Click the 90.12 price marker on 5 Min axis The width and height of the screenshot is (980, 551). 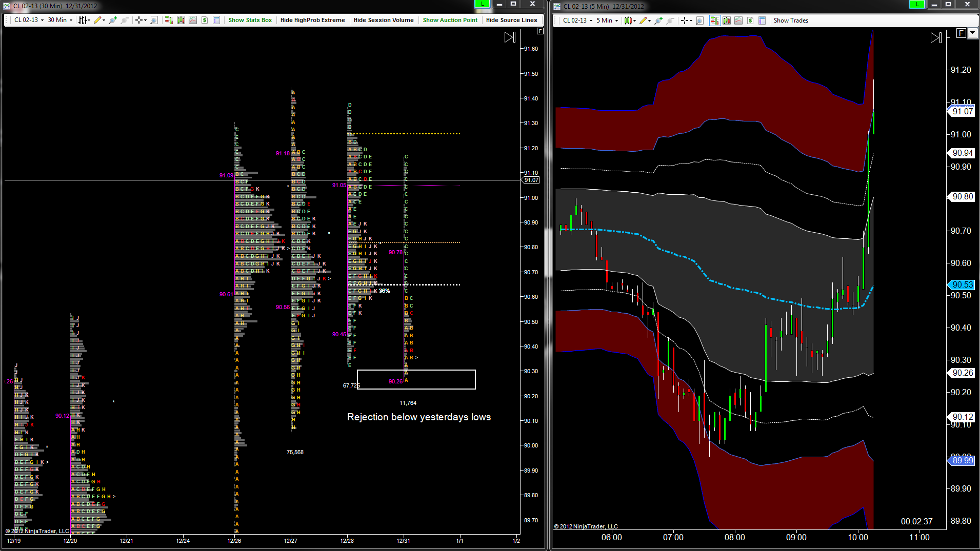pos(962,417)
